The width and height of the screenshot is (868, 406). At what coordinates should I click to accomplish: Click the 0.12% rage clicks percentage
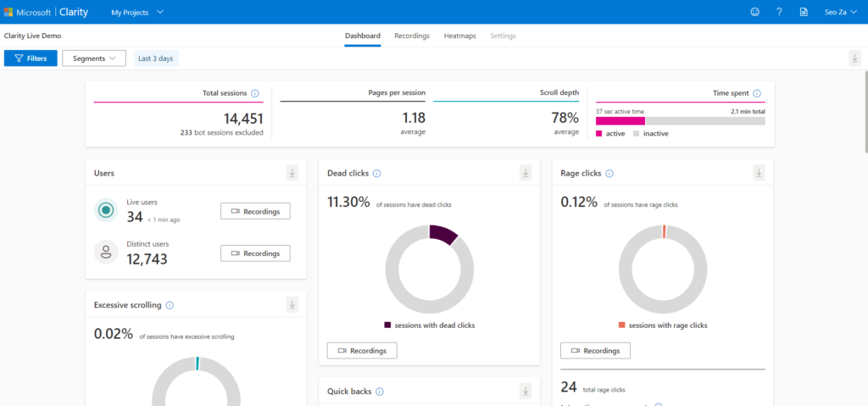(x=579, y=203)
